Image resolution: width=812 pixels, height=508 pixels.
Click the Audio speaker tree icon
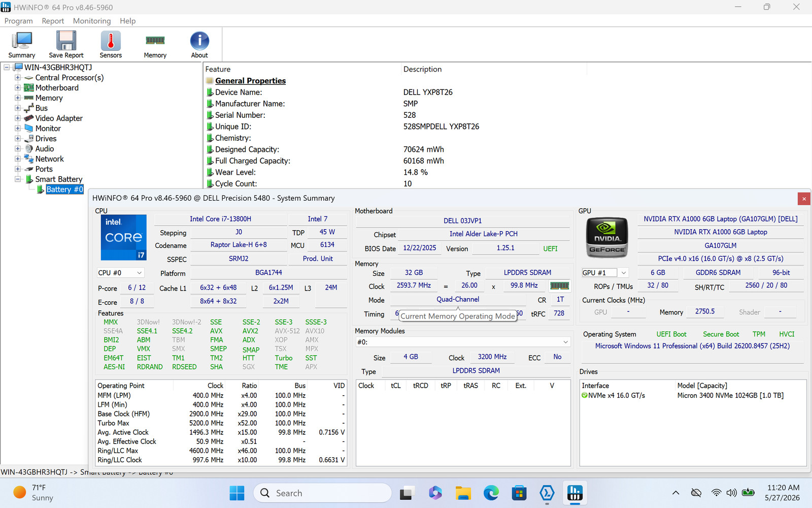point(29,149)
